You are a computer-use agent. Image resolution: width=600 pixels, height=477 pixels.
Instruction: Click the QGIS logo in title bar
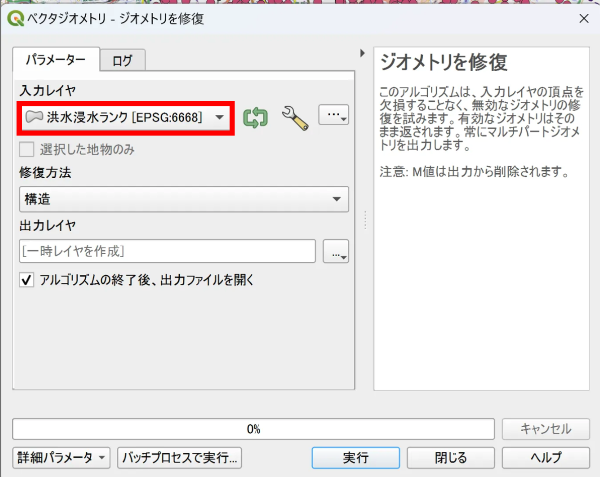[15, 18]
